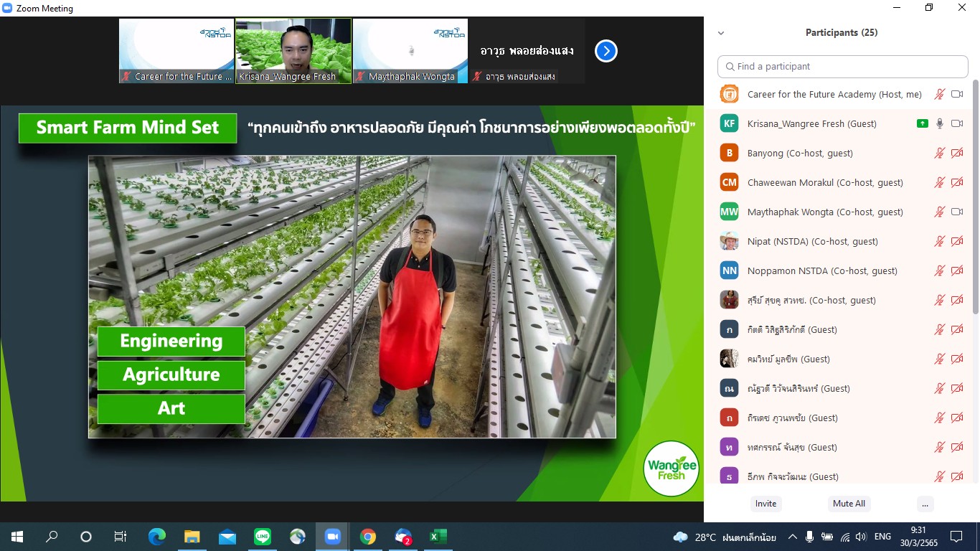Toggle Banyong's muted microphone icon

coord(939,153)
